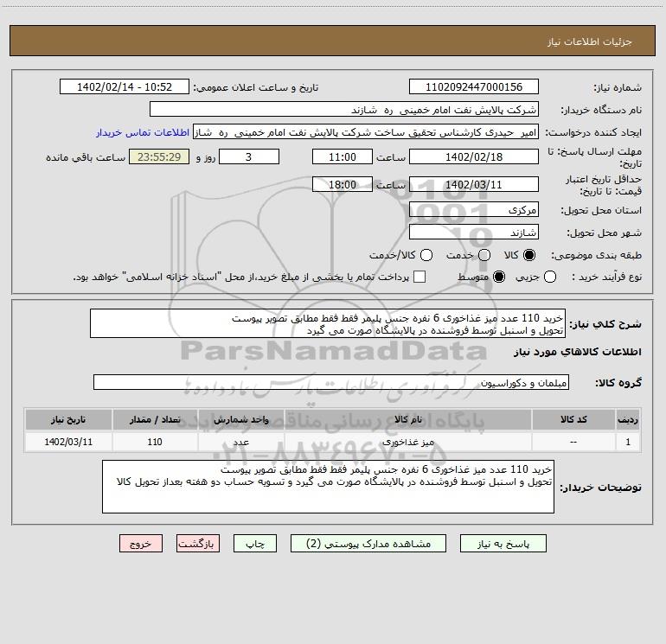Image resolution: width=666 pixels, height=644 pixels.
Task: Click the price validity date 1402/03/11 field
Action: coord(474,184)
